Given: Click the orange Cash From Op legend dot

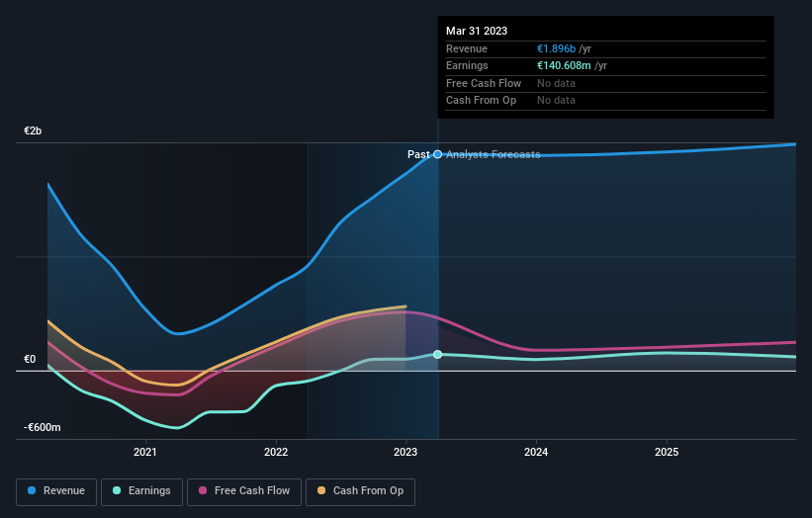Looking at the screenshot, I should point(321,490).
